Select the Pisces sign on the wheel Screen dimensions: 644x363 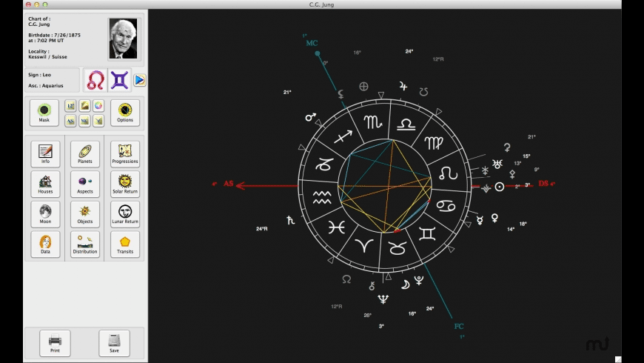click(336, 227)
